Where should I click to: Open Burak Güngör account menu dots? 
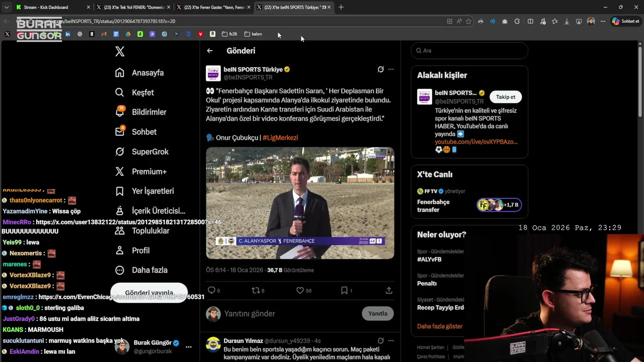tap(189, 347)
